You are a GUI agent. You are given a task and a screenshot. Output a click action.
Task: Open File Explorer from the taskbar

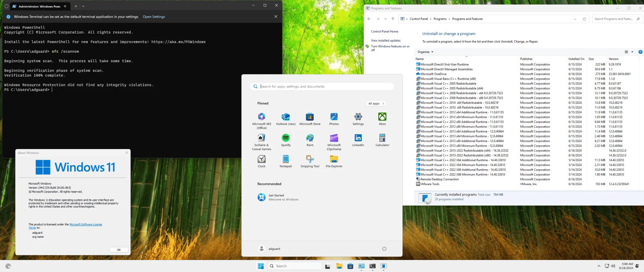(x=339, y=266)
